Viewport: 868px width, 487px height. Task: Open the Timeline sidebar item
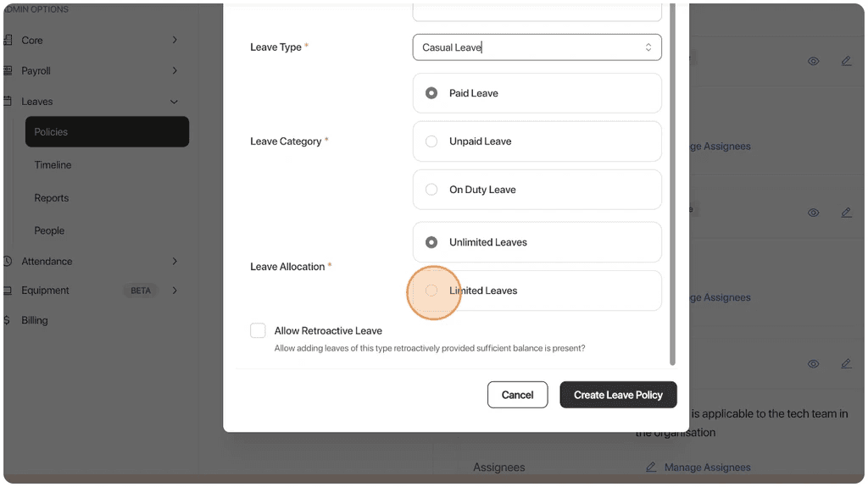point(53,165)
